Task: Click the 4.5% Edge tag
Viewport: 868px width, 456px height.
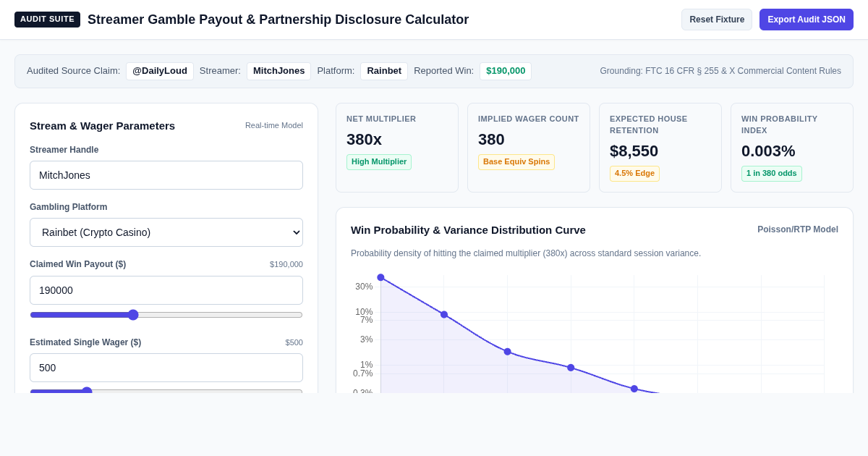Action: tap(634, 174)
